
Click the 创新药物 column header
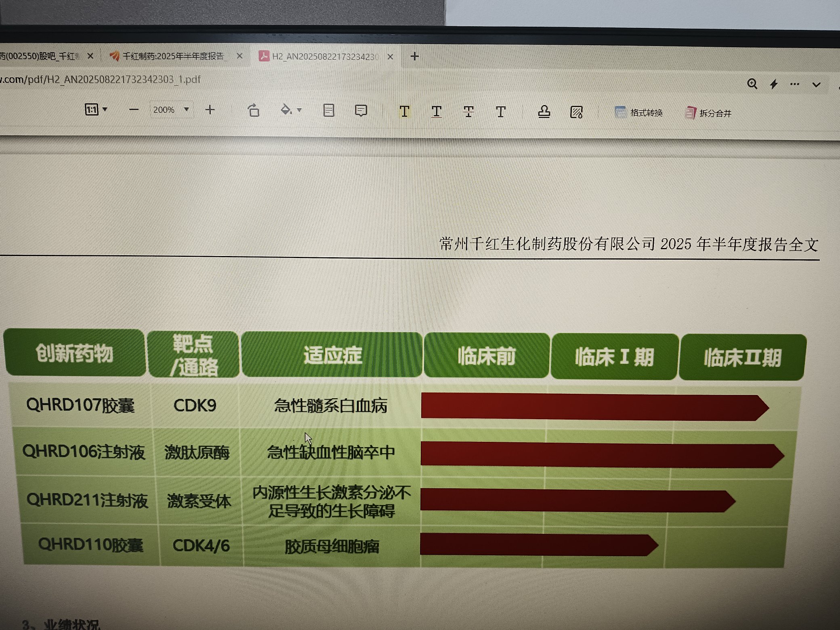pos(74,353)
